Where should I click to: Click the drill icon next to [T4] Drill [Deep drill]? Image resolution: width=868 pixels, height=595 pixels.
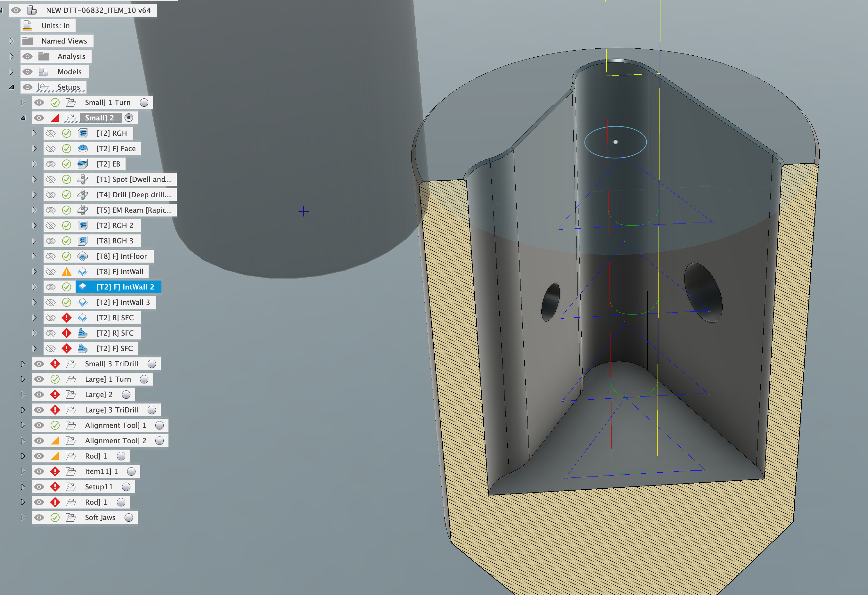[83, 195]
